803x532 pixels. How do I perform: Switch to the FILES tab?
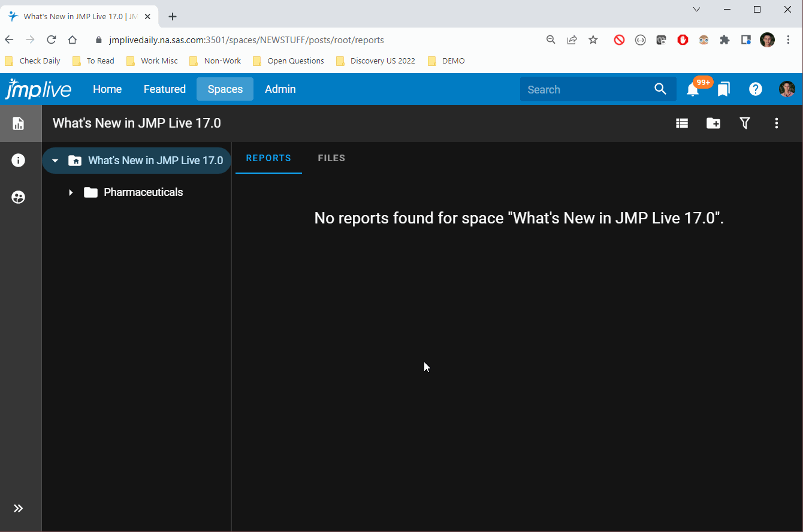coord(331,158)
